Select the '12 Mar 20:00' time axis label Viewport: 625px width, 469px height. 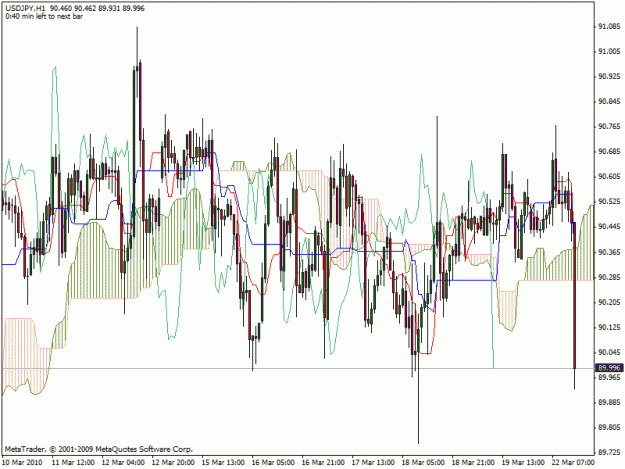click(x=173, y=463)
